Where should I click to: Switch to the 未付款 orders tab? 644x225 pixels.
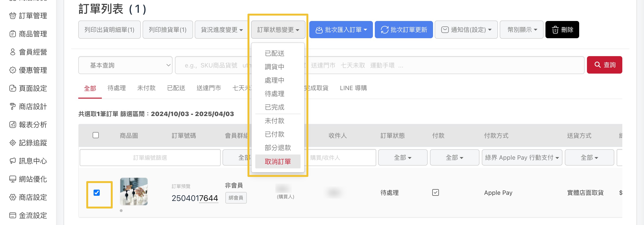(146, 88)
